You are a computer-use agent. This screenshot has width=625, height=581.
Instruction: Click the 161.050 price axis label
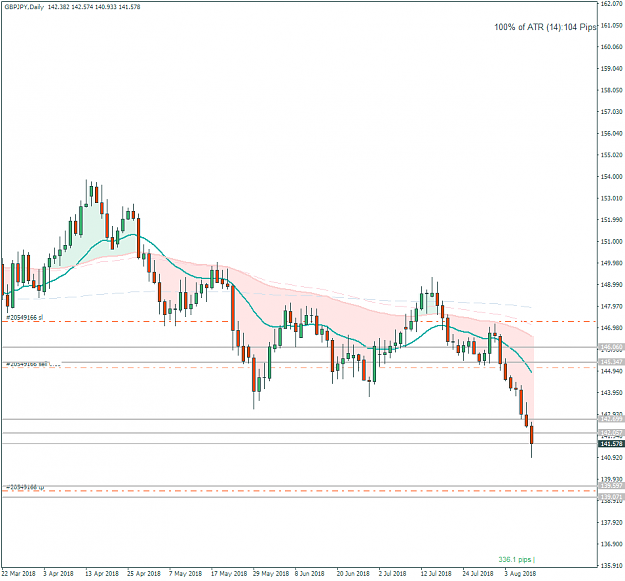[x=611, y=25]
